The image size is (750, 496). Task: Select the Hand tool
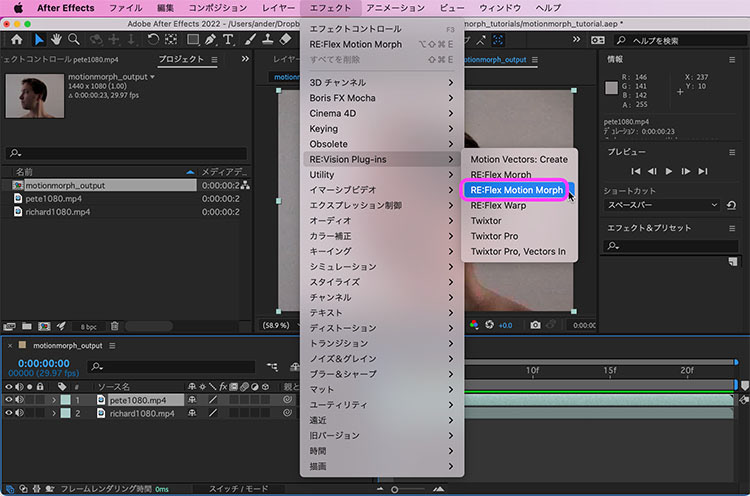pyautogui.click(x=56, y=40)
